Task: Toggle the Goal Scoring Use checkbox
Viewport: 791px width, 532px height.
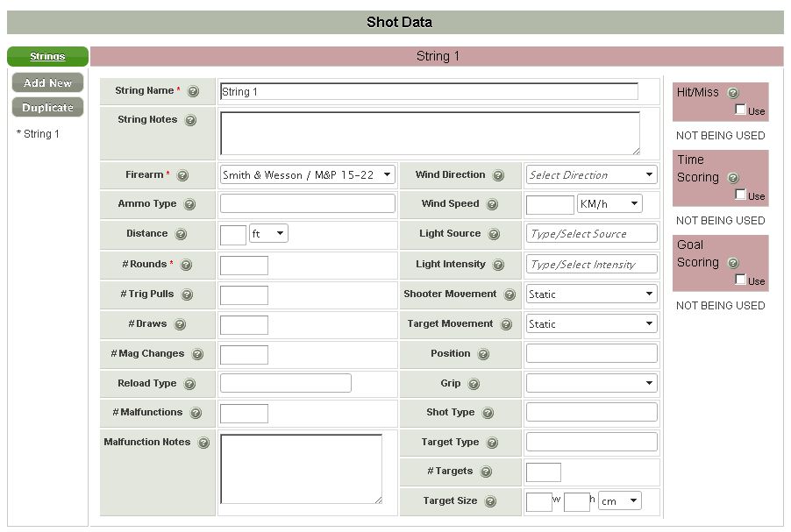Action: pyautogui.click(x=740, y=280)
